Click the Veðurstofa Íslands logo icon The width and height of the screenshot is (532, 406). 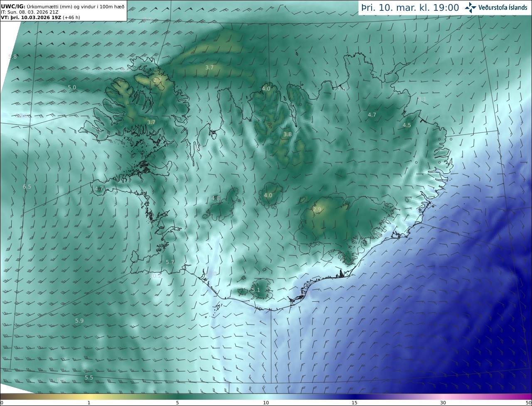[470, 7]
